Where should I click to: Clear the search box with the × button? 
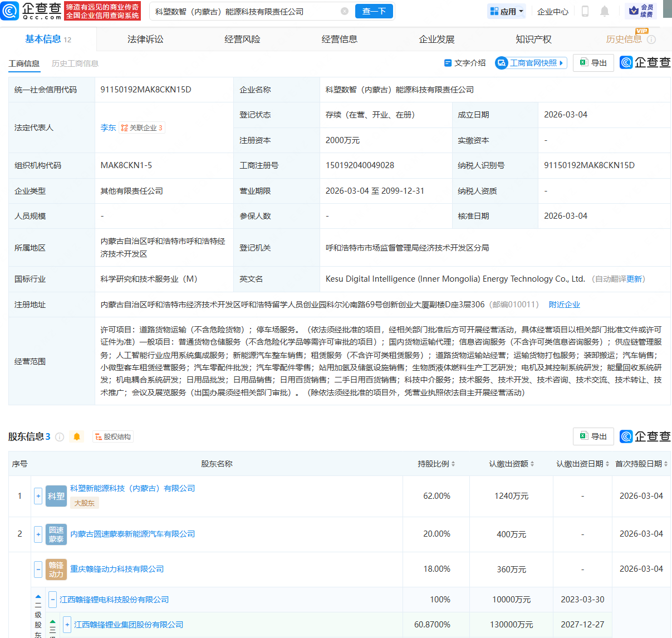(x=344, y=10)
